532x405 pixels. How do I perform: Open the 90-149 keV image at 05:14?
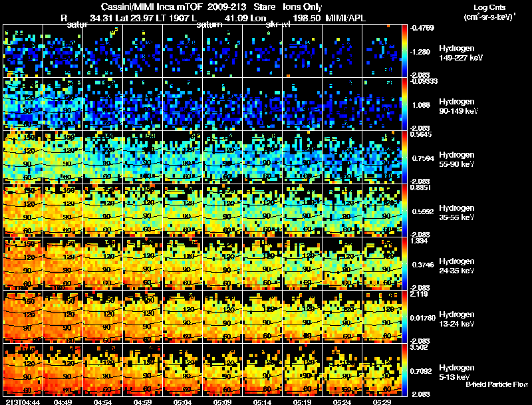point(262,104)
